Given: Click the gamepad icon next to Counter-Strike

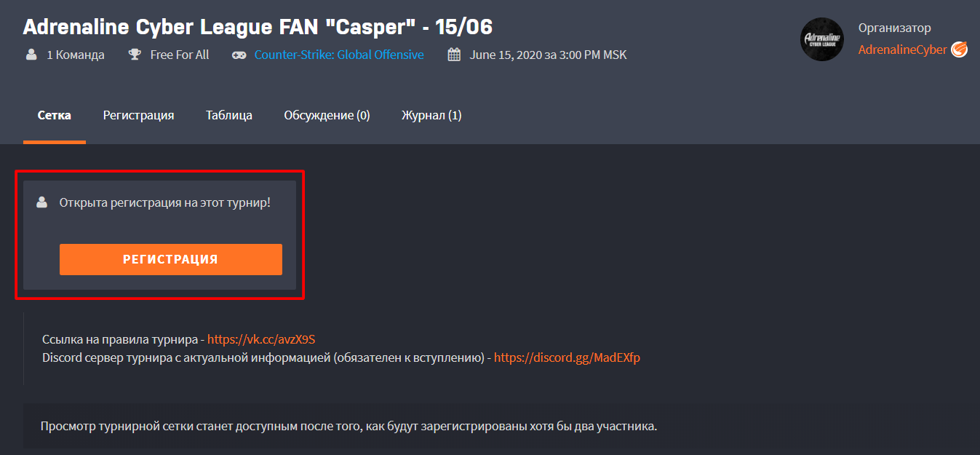Looking at the screenshot, I should coord(239,55).
